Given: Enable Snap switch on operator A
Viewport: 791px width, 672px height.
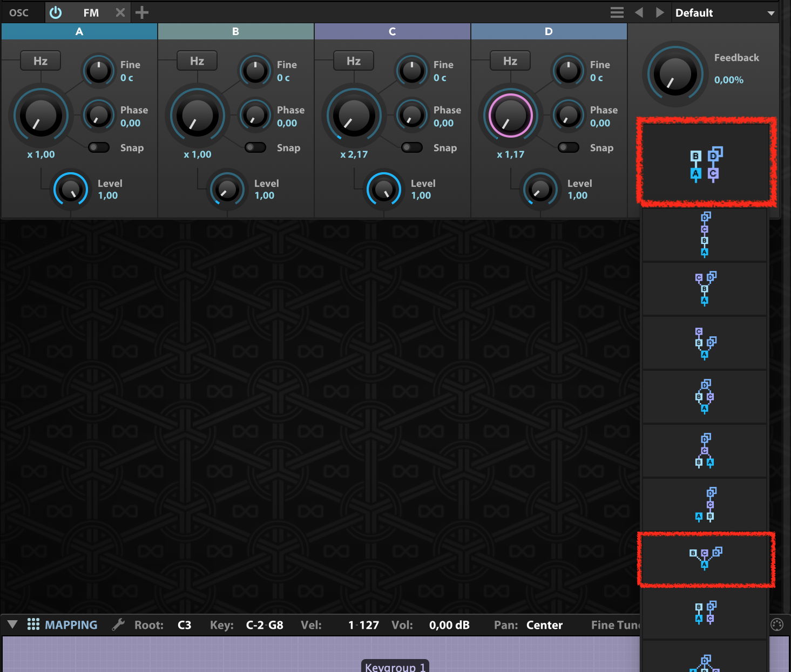Looking at the screenshot, I should coord(99,147).
